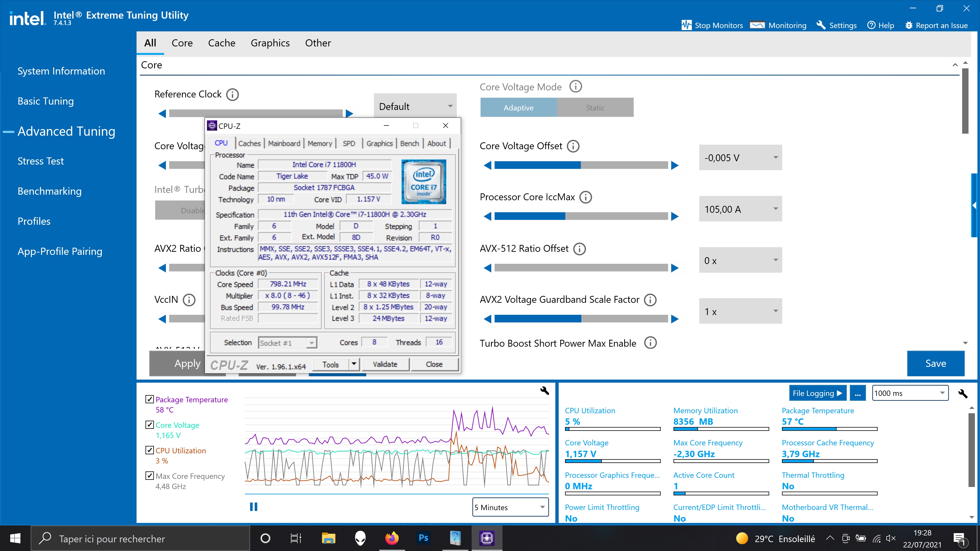Click CPU-Z Close button

pyautogui.click(x=434, y=364)
